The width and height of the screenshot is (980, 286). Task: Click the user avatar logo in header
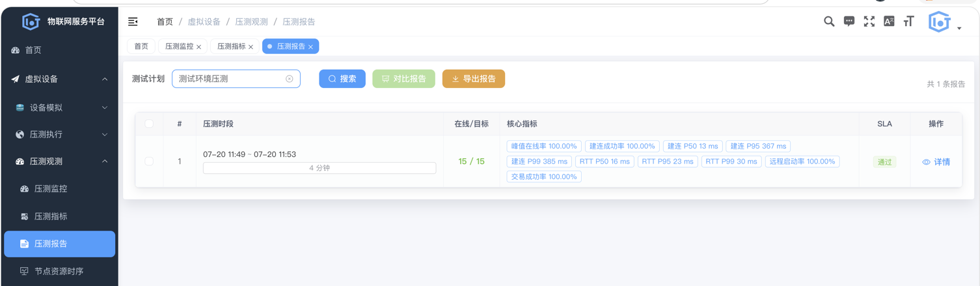point(939,22)
